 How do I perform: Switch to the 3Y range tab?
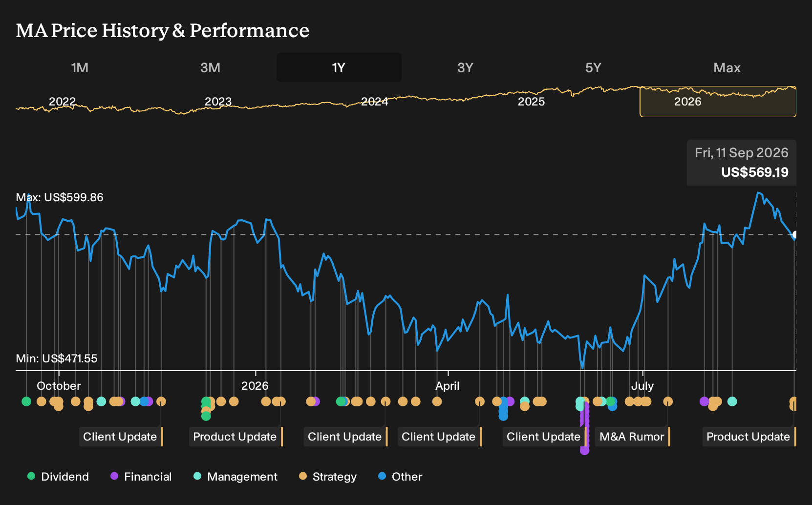click(x=465, y=67)
